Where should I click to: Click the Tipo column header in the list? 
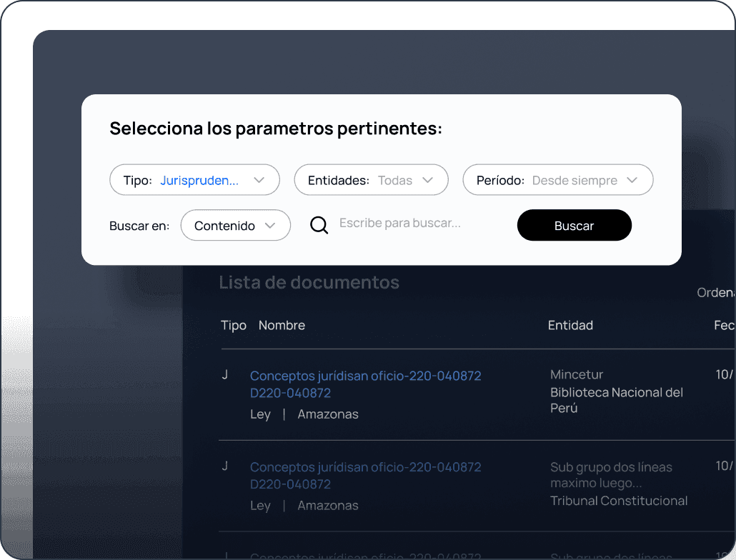point(233,325)
